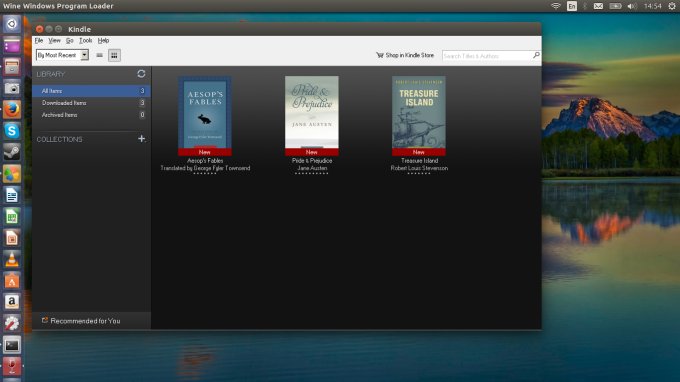Viewport: 680px width, 382px height.
Task: Open the View menu
Action: click(x=54, y=40)
